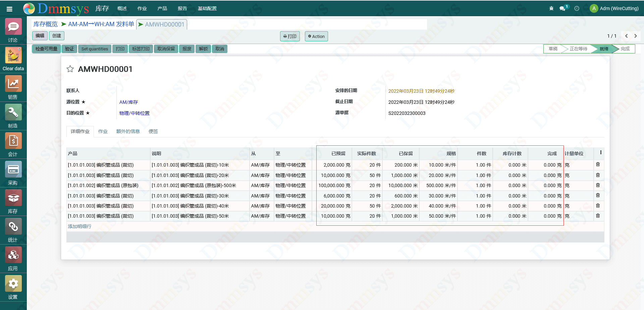Select the 草稿 status stage
The height and width of the screenshot is (310, 644).
click(553, 49)
